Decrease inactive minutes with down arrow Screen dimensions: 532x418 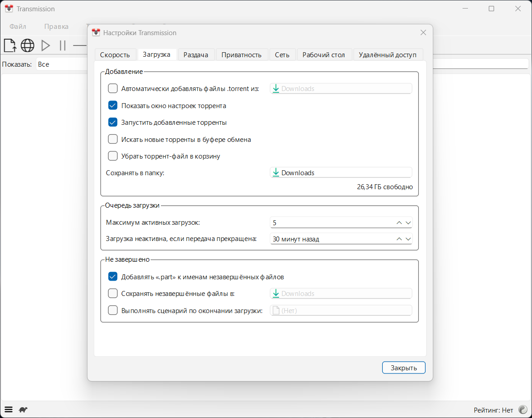coord(408,239)
